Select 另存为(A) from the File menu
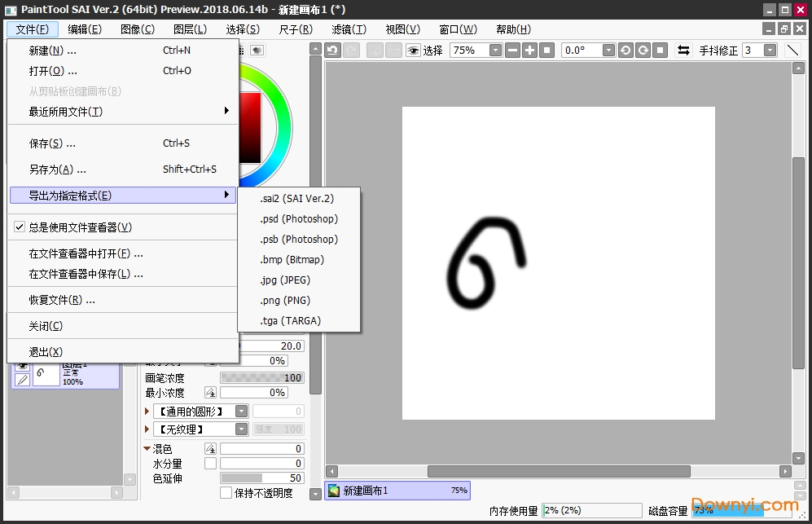812x524 pixels. click(x=57, y=170)
